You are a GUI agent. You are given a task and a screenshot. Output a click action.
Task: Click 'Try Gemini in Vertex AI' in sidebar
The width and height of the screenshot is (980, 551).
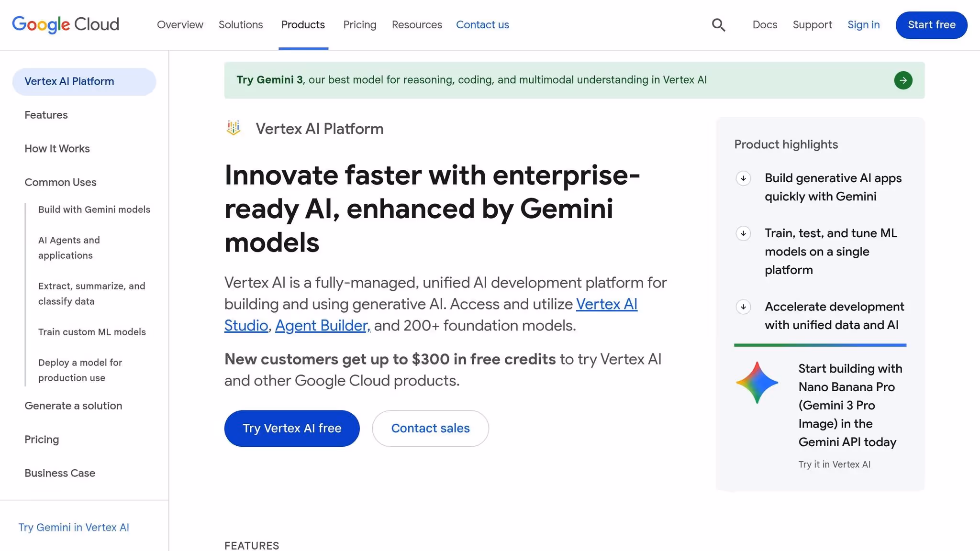[x=74, y=527]
